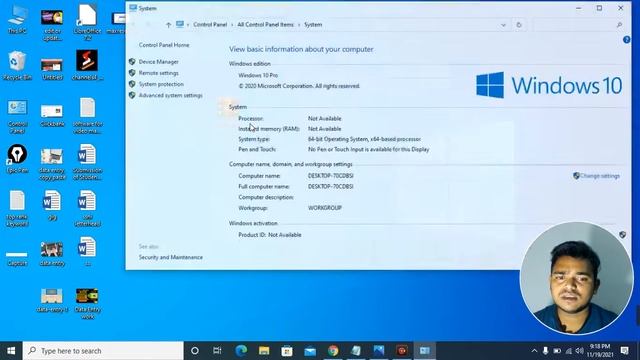Click the active System window taskbar button
The image size is (640, 360).
424,351
